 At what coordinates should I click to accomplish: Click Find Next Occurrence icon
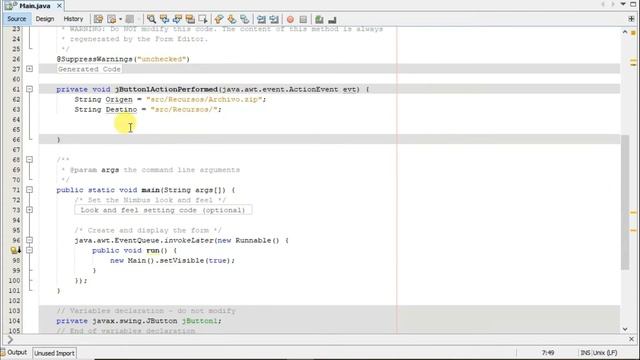point(177,19)
